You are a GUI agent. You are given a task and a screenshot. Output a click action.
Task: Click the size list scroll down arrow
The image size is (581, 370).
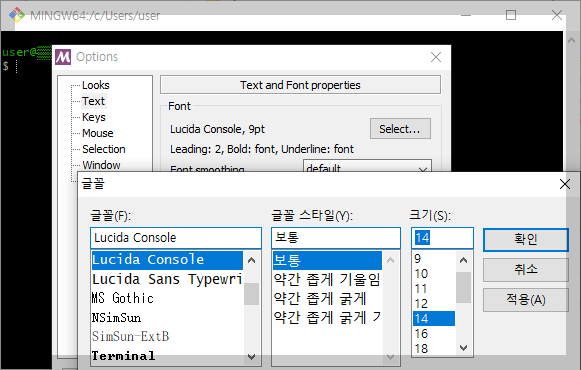pyautogui.click(x=464, y=347)
